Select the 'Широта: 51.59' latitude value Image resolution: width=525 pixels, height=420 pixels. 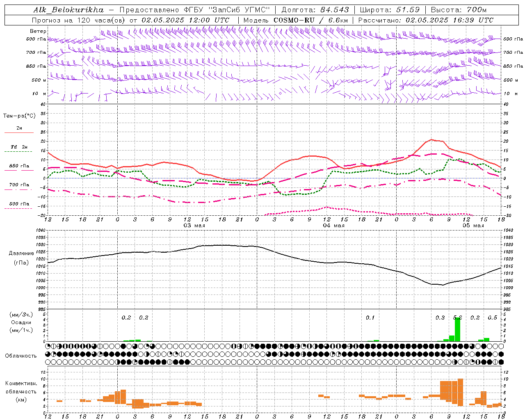point(390,10)
